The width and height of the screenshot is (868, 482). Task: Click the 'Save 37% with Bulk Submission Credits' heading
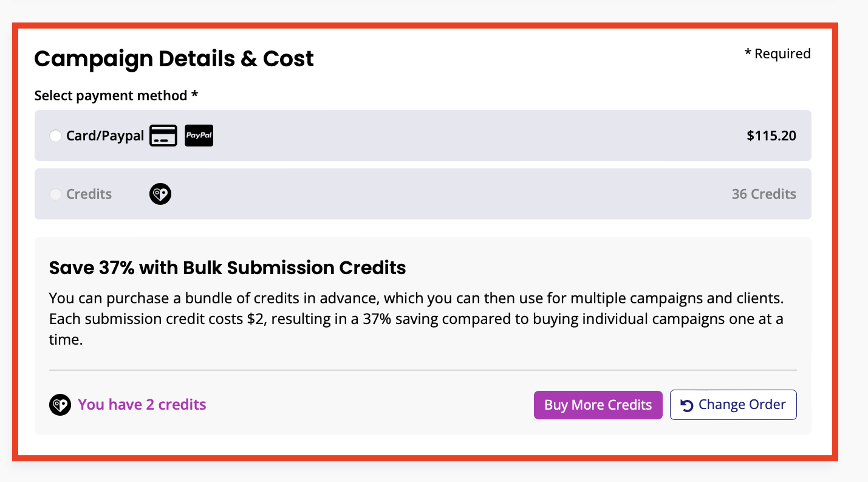click(227, 267)
